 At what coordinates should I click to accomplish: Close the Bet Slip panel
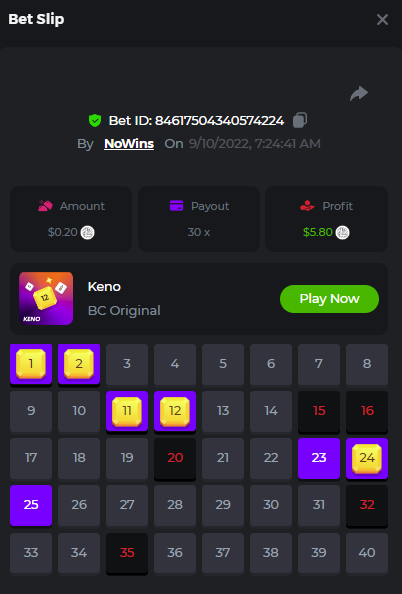pos(382,19)
